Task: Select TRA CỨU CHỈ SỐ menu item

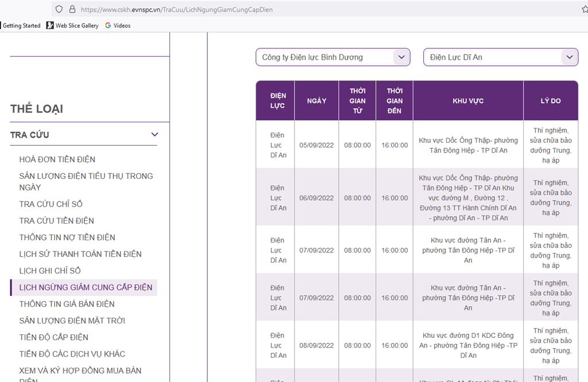Action: tap(51, 204)
